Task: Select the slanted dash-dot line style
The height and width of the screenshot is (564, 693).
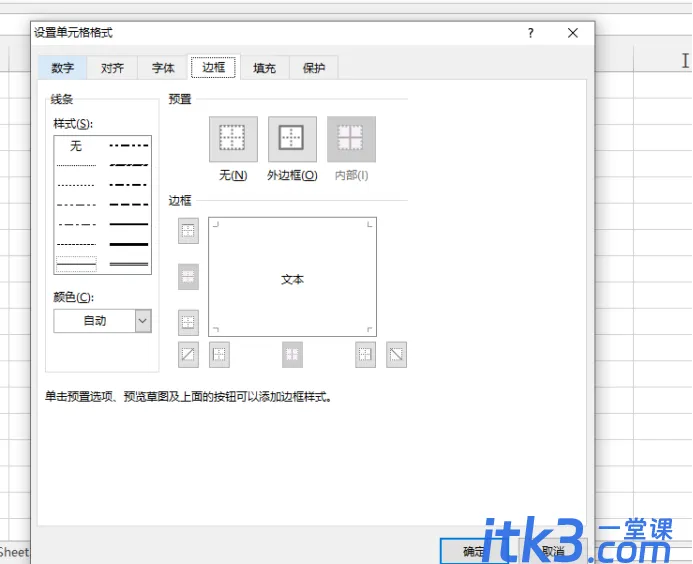Action: pos(129,165)
